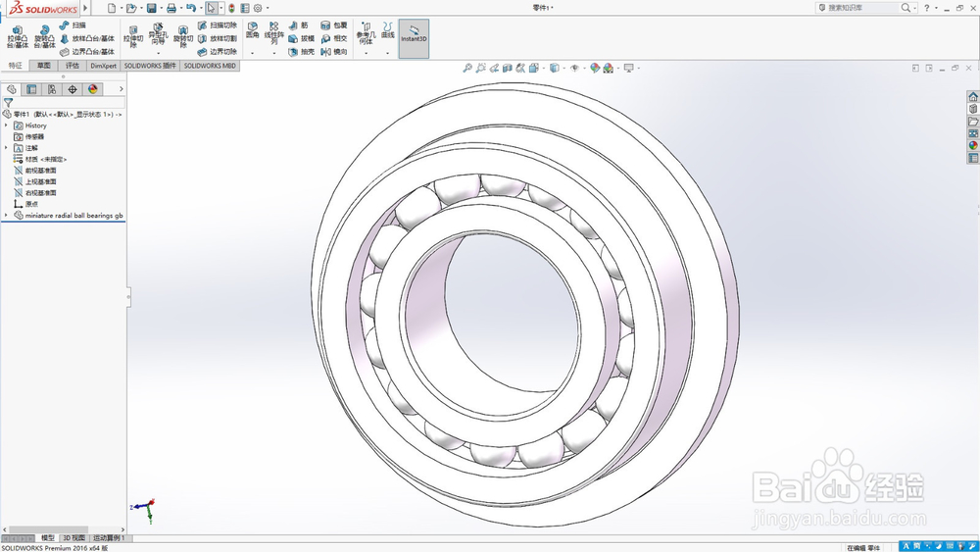
Task: Select the Intersect (相交) tool
Action: click(x=334, y=39)
